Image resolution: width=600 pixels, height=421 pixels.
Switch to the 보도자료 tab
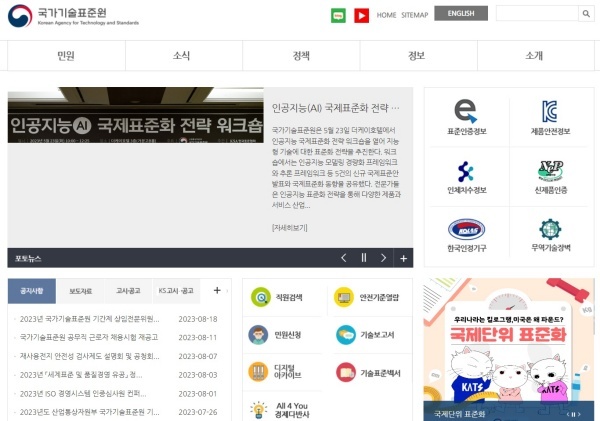(x=80, y=291)
